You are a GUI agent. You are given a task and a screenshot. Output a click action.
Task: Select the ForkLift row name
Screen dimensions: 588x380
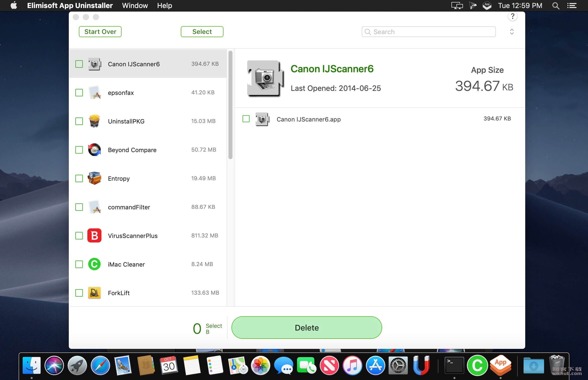point(119,293)
